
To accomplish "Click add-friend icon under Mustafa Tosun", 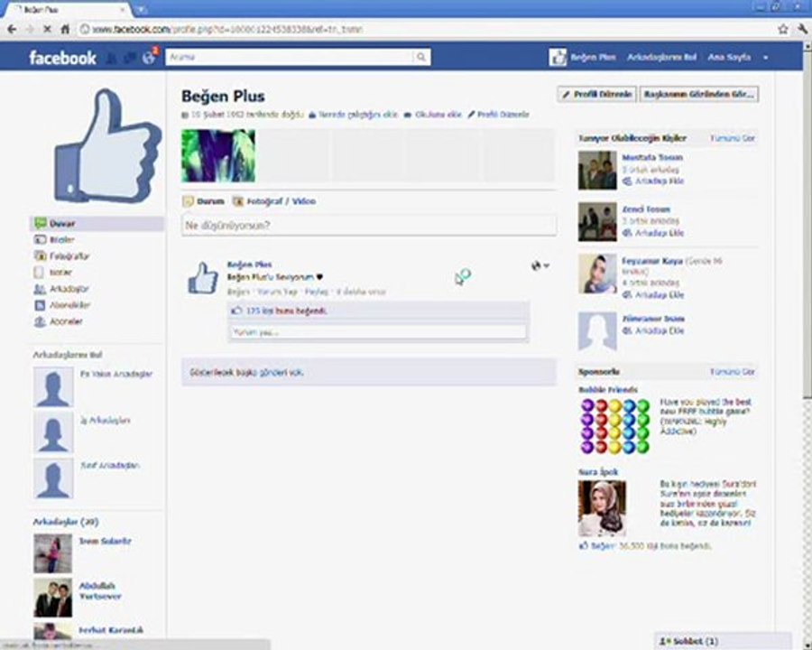I will [627, 181].
